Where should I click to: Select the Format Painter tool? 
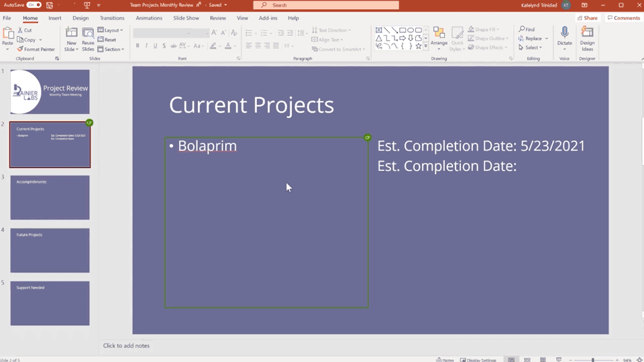pos(36,49)
